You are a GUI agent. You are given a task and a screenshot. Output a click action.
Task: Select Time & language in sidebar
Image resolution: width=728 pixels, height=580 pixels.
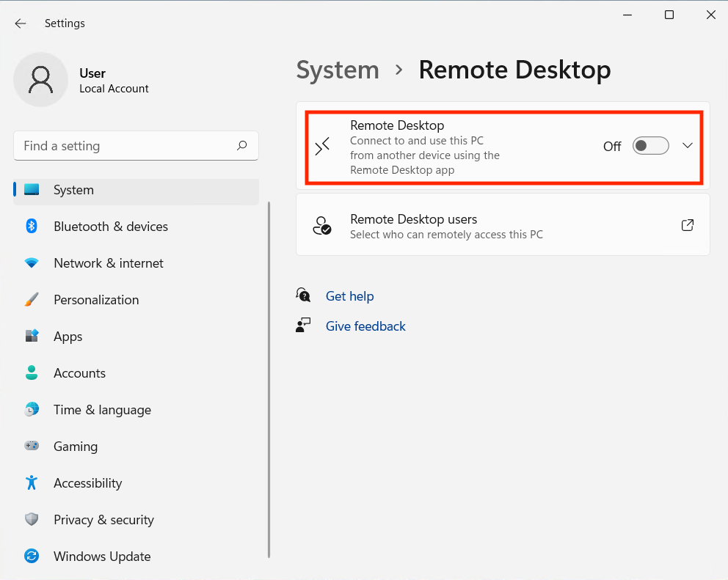(x=102, y=410)
